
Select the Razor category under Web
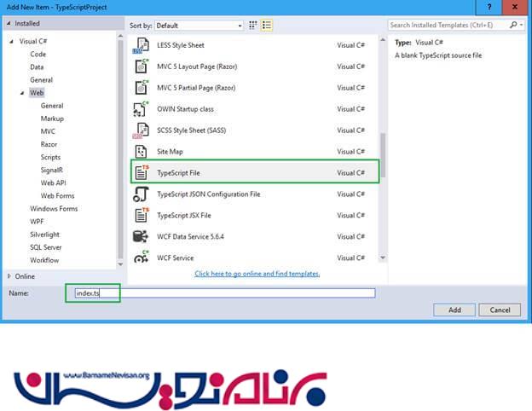pyautogui.click(x=49, y=145)
